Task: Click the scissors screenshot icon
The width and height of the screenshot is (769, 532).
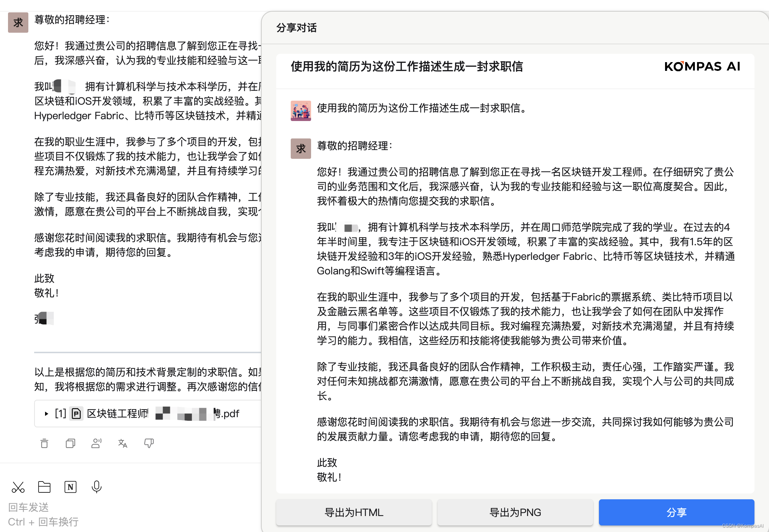Action: pyautogui.click(x=18, y=487)
